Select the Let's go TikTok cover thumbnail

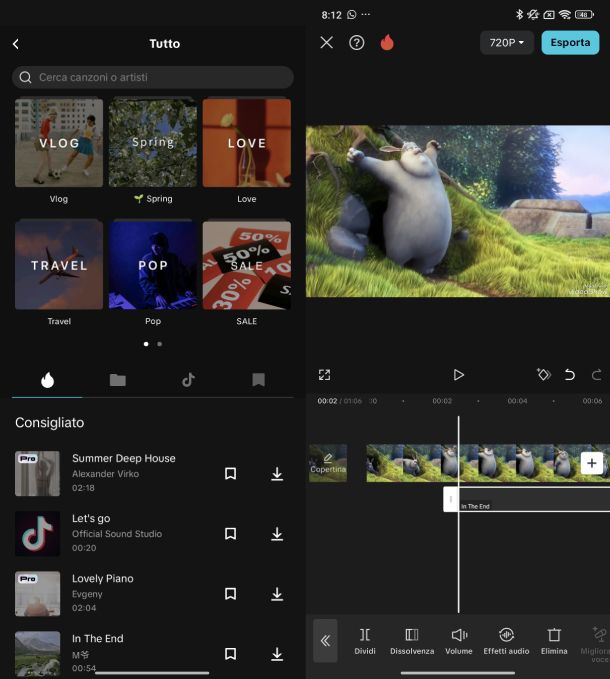coord(38,534)
